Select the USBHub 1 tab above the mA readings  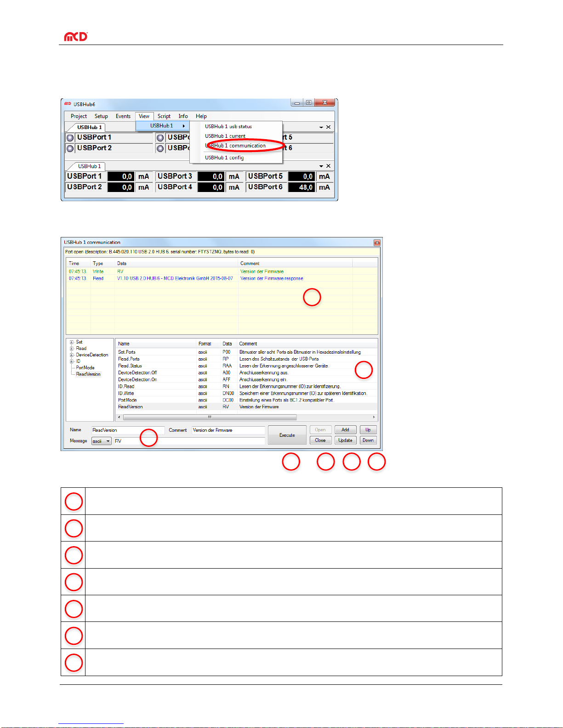click(89, 166)
